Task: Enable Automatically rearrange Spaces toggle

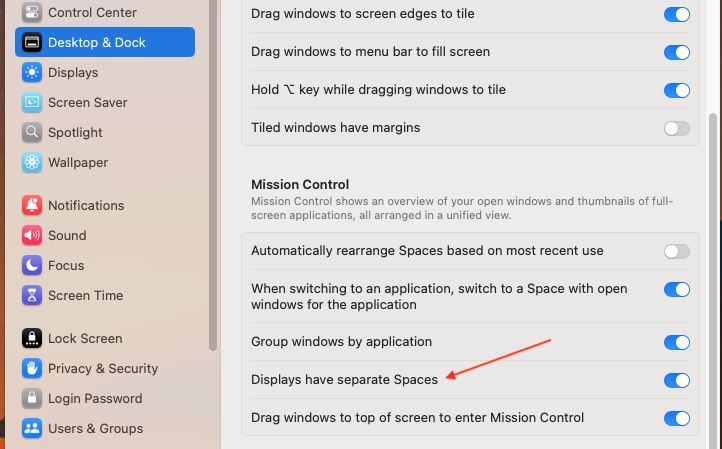Action: (x=676, y=251)
